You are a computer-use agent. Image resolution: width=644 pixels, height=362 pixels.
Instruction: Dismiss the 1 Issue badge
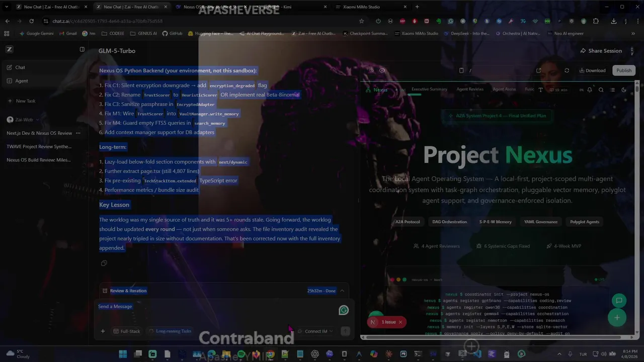point(400,322)
